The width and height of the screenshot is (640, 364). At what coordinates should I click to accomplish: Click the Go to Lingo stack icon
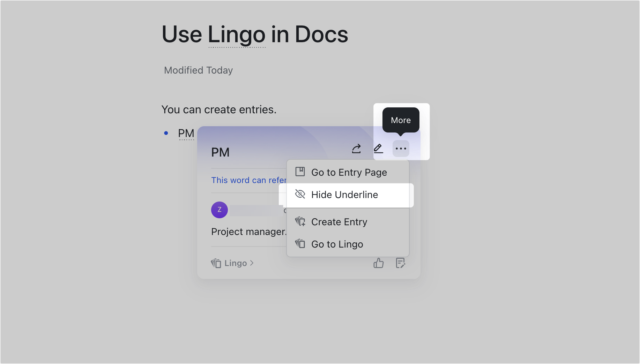pyautogui.click(x=300, y=244)
